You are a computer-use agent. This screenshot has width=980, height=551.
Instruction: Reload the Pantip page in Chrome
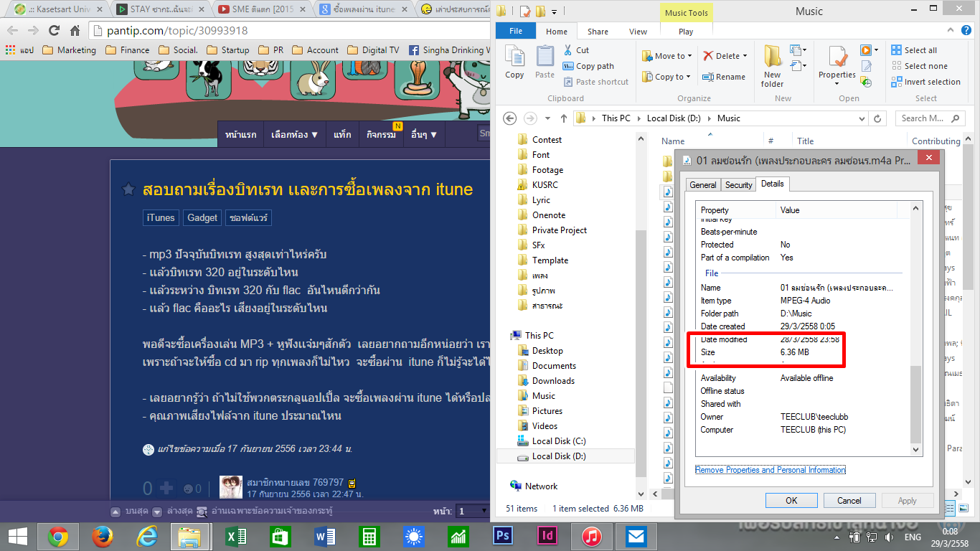(x=54, y=31)
